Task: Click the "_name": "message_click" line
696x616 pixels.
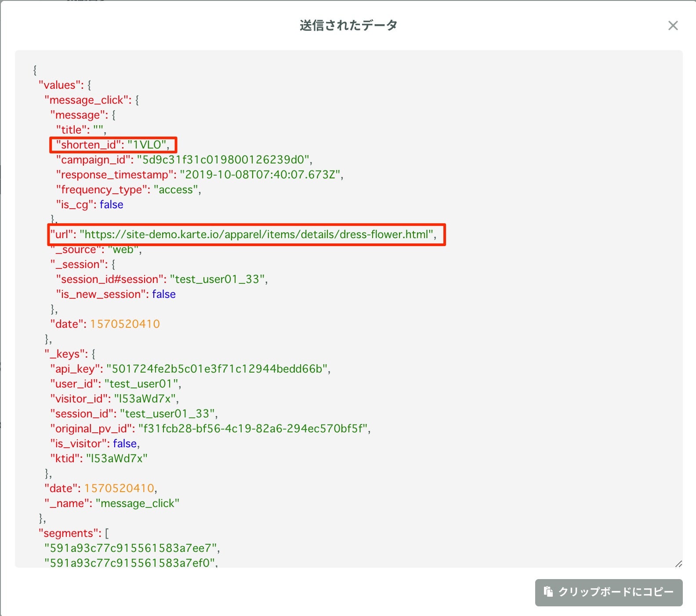Action: click(112, 503)
